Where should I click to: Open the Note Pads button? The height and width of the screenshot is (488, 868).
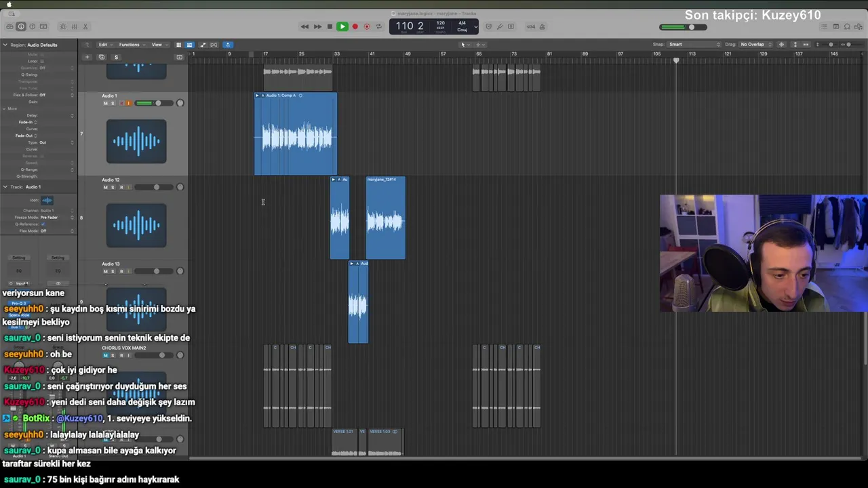click(x=836, y=26)
